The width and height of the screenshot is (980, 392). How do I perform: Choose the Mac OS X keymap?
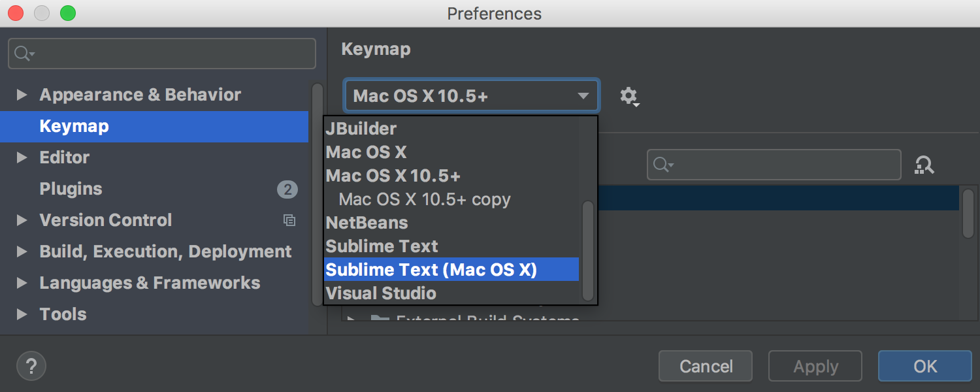[451, 152]
